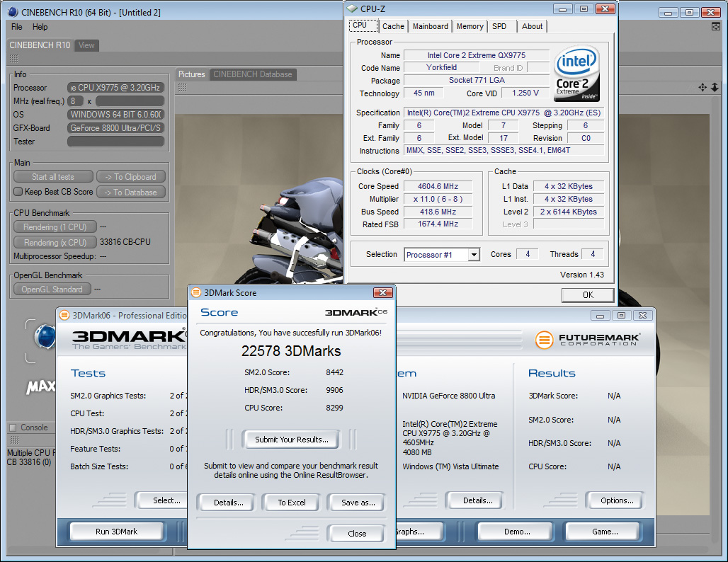The height and width of the screenshot is (562, 728).
Task: Open the SPD tab in CPU-Z
Action: click(499, 26)
